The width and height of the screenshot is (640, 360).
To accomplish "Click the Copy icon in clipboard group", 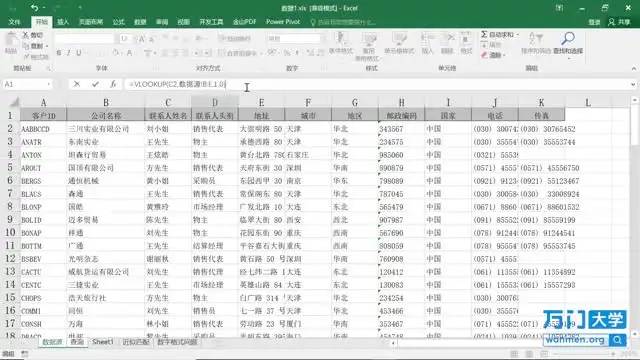I will 26,46.
